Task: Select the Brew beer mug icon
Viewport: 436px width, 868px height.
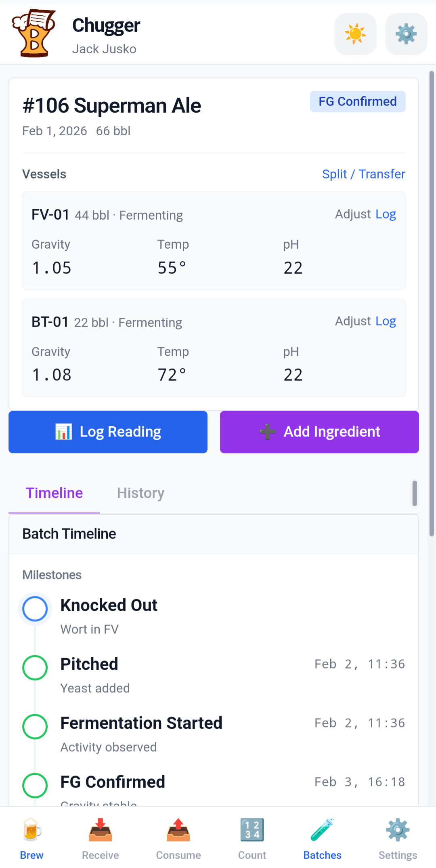Action: click(x=31, y=828)
